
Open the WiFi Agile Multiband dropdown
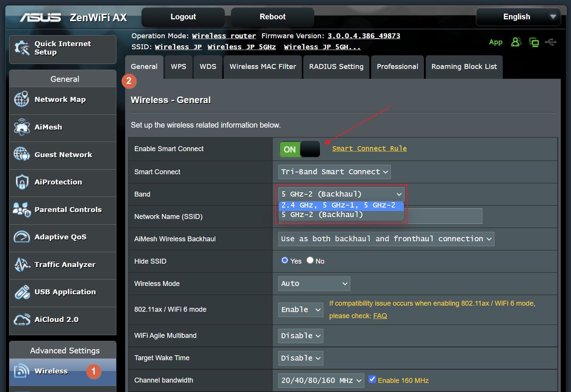tap(301, 336)
